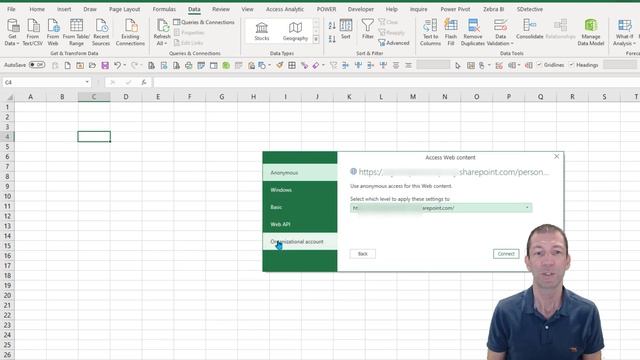Select Windows authentication option
The width and height of the screenshot is (640, 360).
300,190
